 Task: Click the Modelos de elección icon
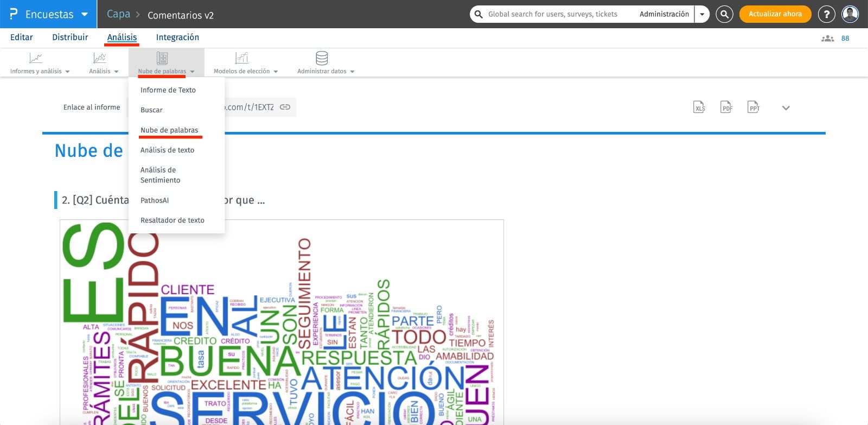click(x=242, y=58)
